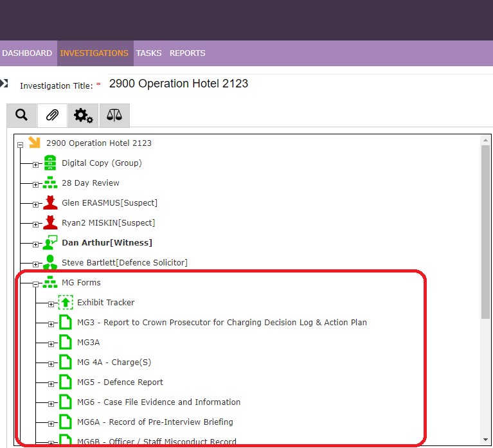Expand the Glen ERASMUS suspect node
Image resolution: width=493 pixels, height=448 pixels.
click(35, 204)
